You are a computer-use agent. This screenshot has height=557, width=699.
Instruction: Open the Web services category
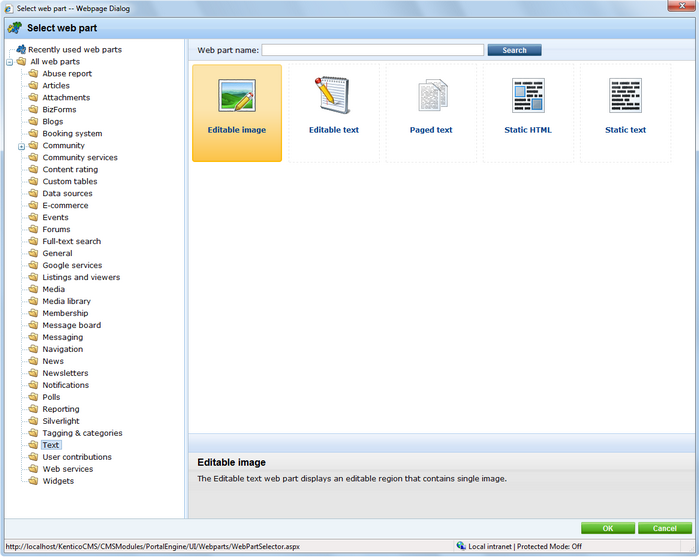pos(67,470)
